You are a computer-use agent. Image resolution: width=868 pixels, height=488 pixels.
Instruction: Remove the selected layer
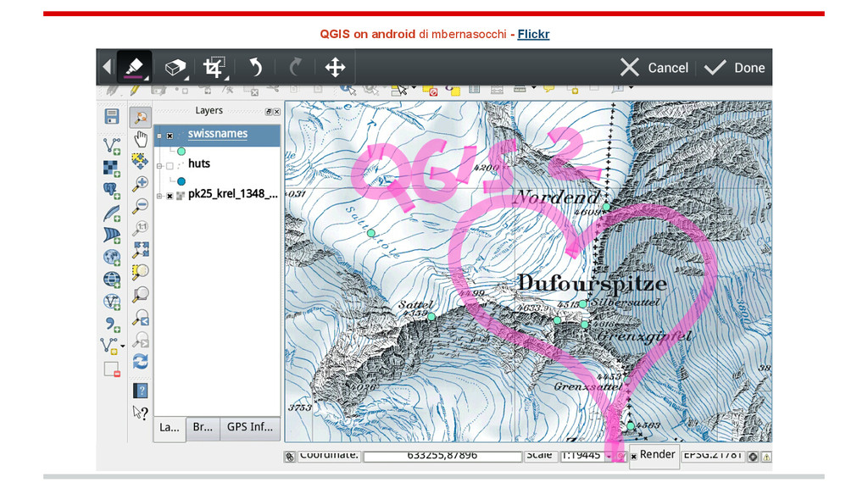112,369
